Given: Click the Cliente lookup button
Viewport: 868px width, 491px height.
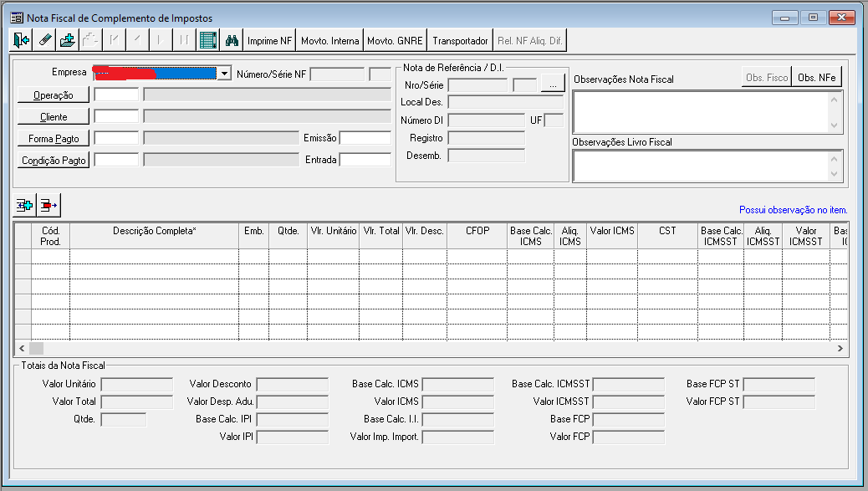Looking at the screenshot, I should click(x=54, y=117).
